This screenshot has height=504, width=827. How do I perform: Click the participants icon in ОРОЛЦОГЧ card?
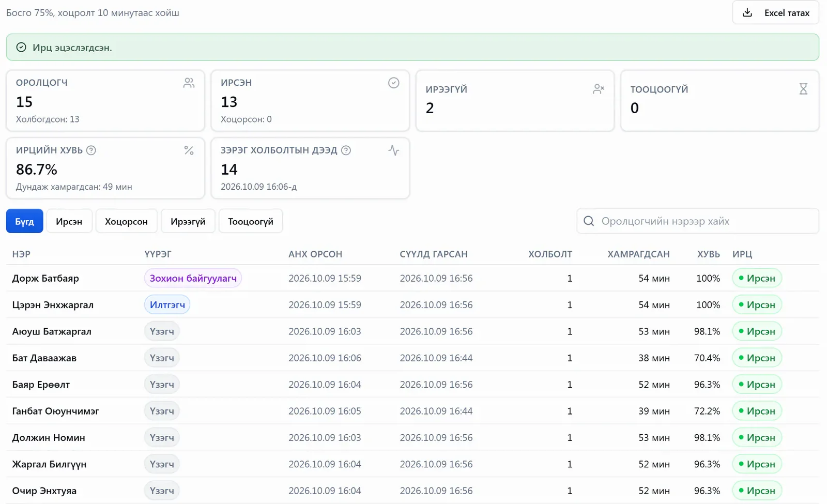click(189, 83)
